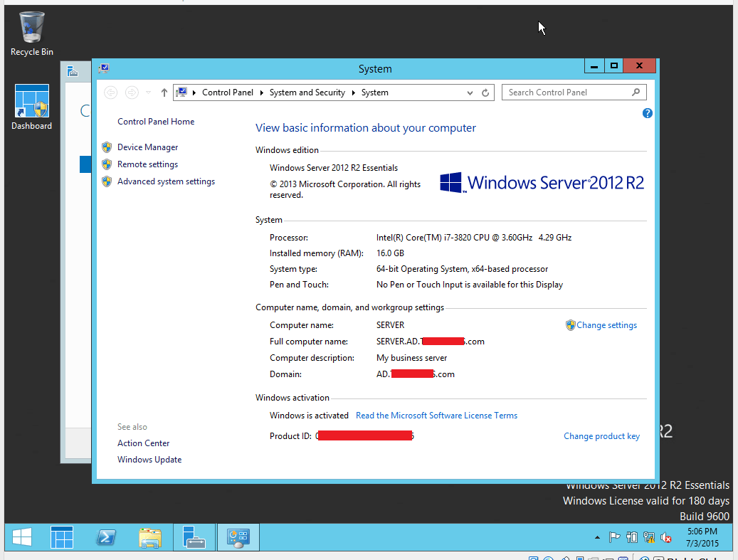Image resolution: width=738 pixels, height=560 pixels.
Task: Open the recent locations dropdown arrow
Action: 148,93
